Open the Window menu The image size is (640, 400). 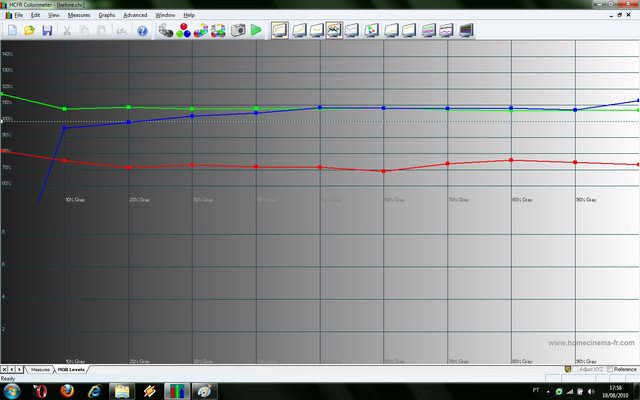point(165,15)
